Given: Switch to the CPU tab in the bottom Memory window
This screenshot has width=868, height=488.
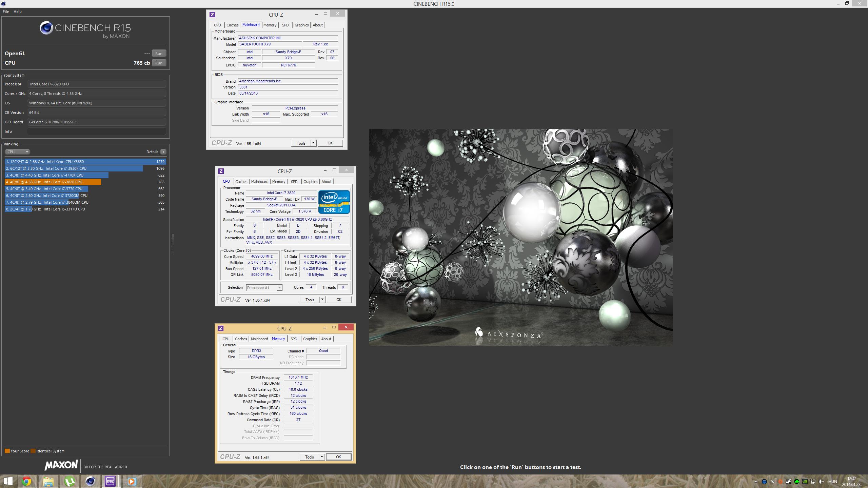Looking at the screenshot, I should (x=226, y=339).
